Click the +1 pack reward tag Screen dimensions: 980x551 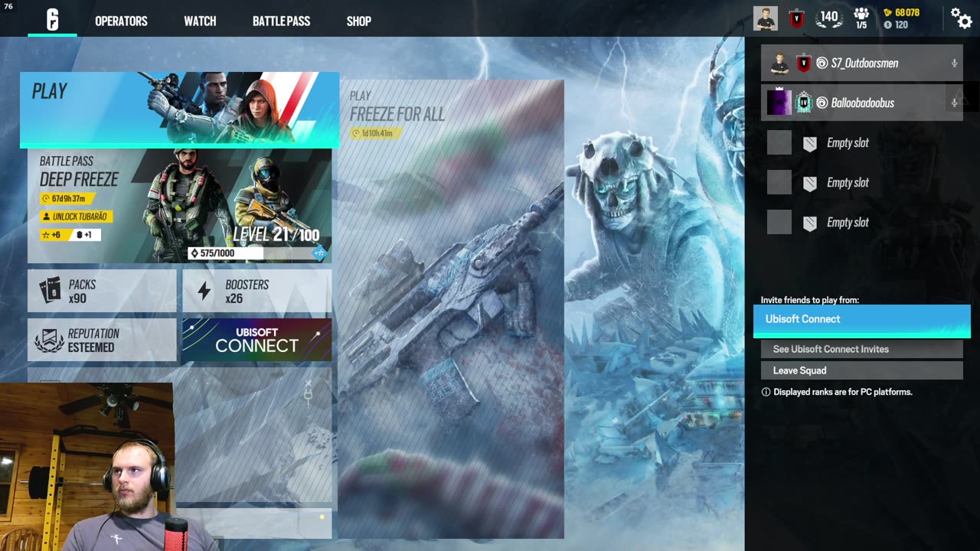(84, 235)
